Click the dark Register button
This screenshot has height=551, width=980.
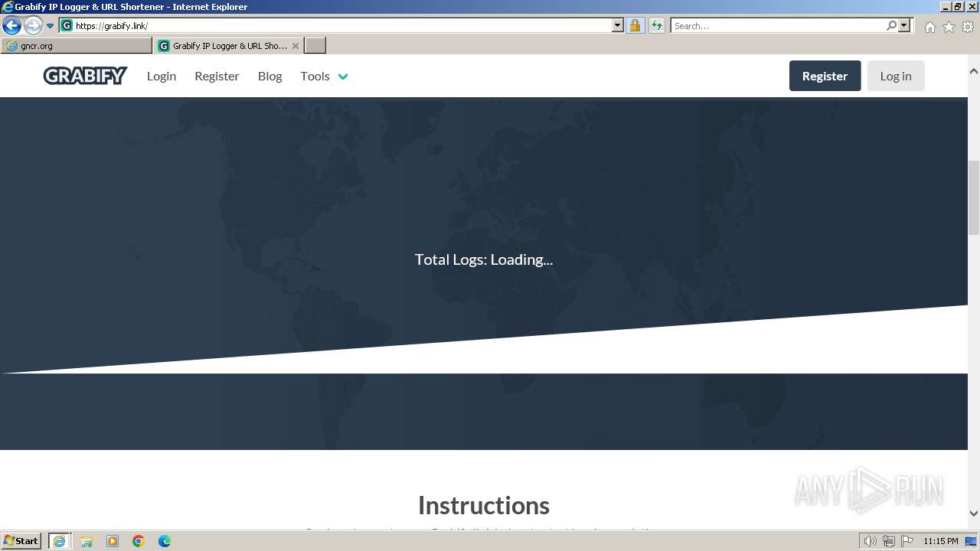825,76
